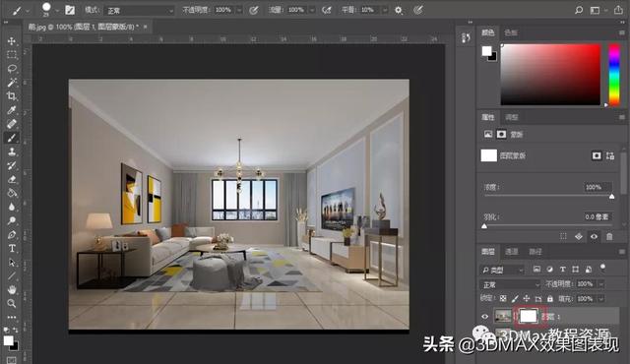Select the Lasso tool

12,69
